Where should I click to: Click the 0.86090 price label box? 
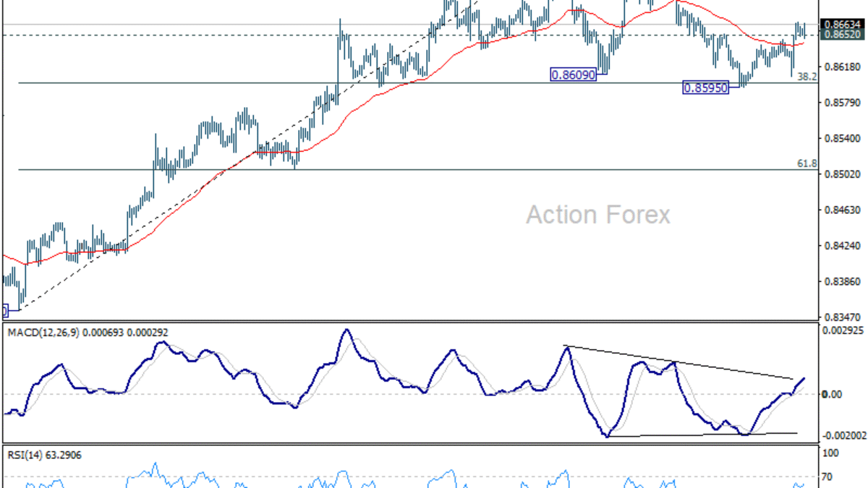tap(574, 74)
